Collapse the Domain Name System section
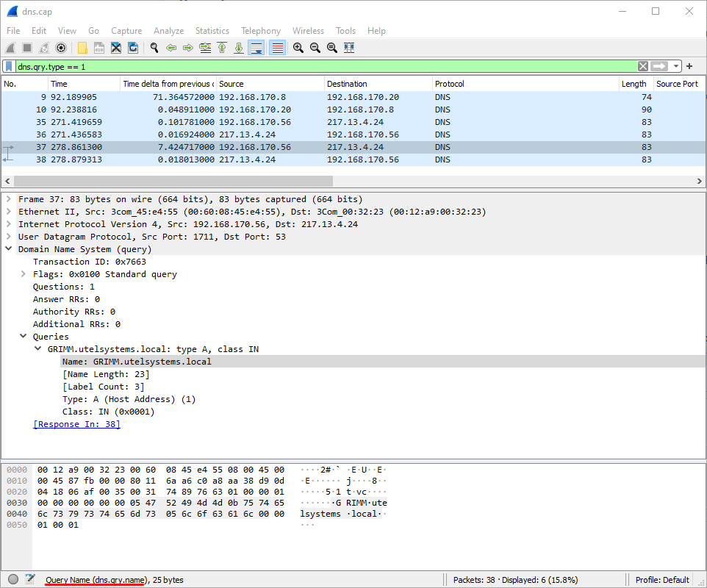 coord(10,249)
